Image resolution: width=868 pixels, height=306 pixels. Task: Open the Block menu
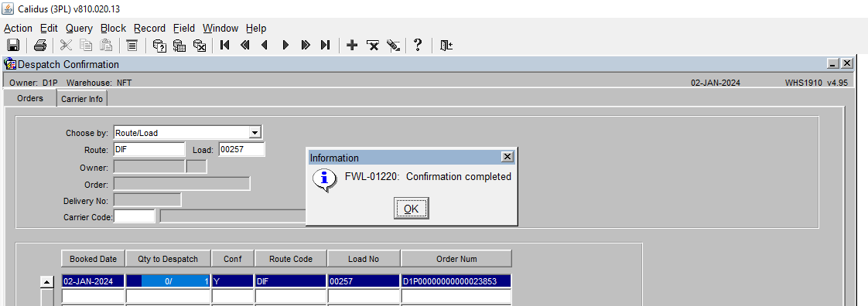pyautogui.click(x=114, y=29)
